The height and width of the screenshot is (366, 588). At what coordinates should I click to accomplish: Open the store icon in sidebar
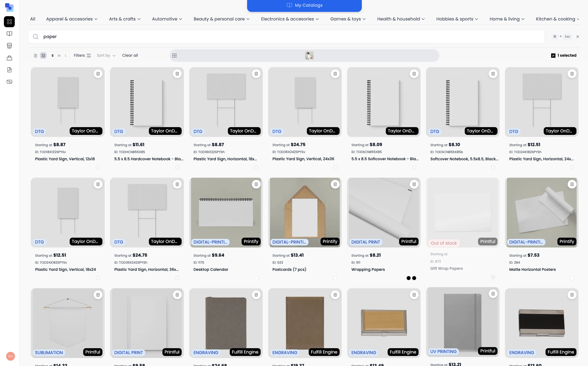[x=9, y=45]
